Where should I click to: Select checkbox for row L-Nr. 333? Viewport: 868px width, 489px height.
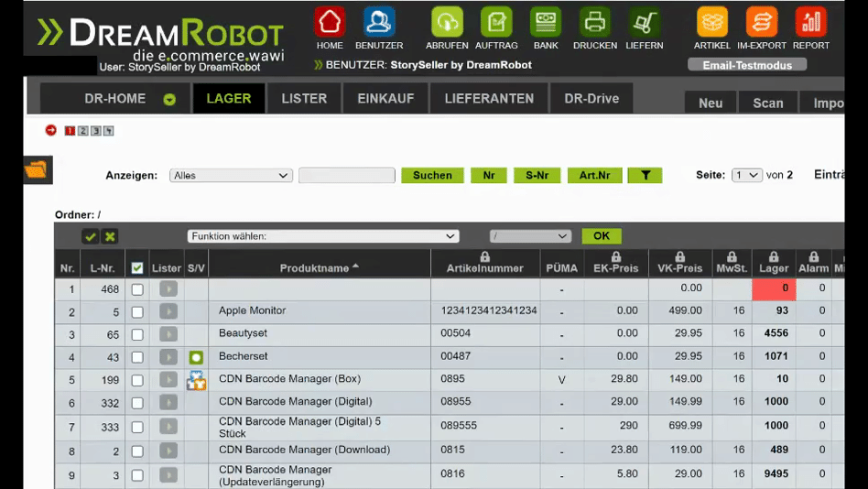point(137,428)
